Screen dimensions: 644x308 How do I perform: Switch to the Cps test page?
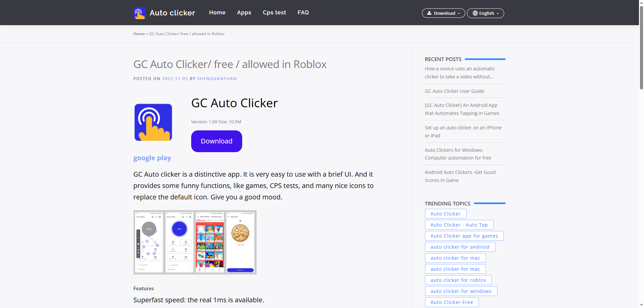274,12
